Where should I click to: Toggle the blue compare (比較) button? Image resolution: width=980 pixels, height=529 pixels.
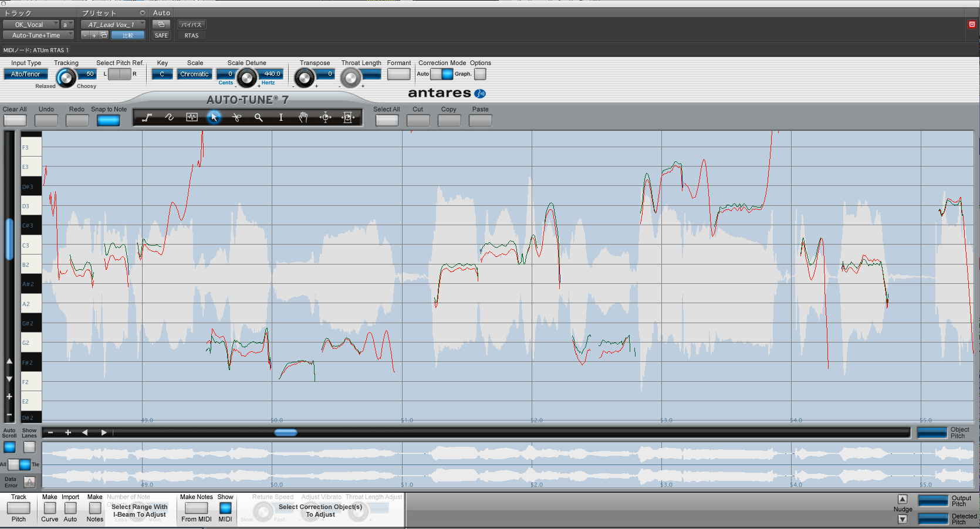pos(128,35)
